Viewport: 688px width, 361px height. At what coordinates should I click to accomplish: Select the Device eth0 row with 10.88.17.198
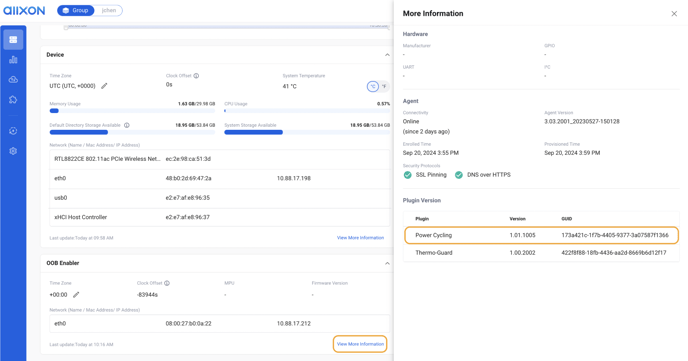(x=219, y=179)
